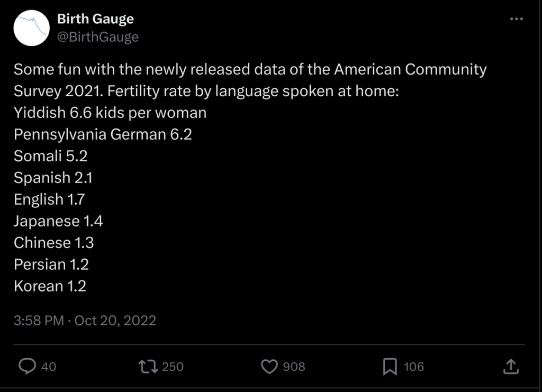The image size is (542, 392).
Task: Click the 106 bookmarks count
Action: pyautogui.click(x=413, y=366)
